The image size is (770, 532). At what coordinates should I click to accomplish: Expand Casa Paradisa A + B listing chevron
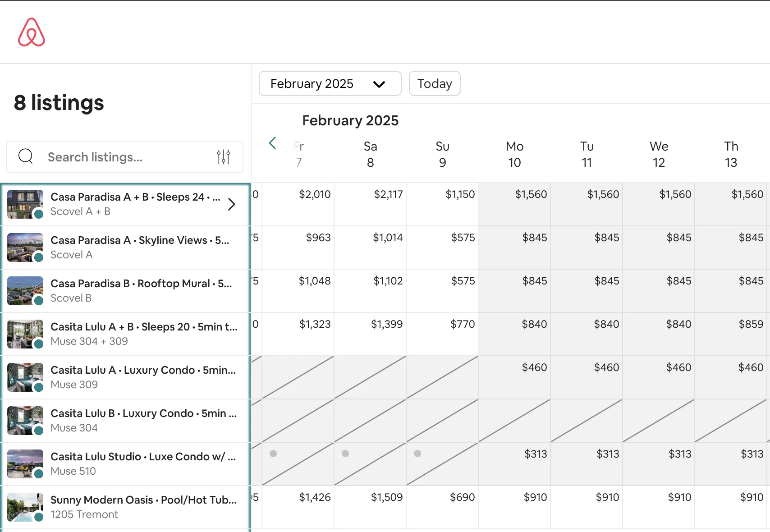point(231,204)
